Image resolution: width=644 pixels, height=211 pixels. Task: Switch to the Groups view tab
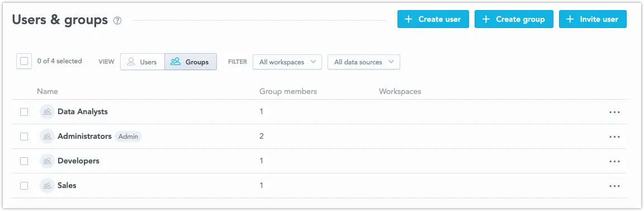click(191, 62)
